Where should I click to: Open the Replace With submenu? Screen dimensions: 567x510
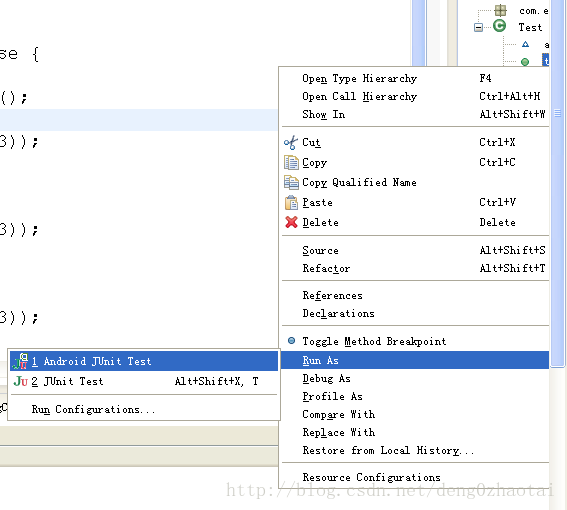coord(415,433)
